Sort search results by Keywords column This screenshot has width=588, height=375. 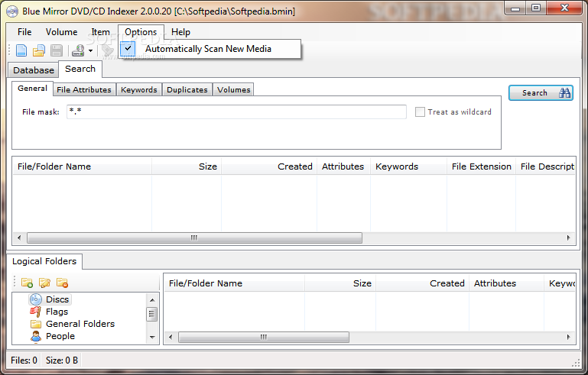409,166
